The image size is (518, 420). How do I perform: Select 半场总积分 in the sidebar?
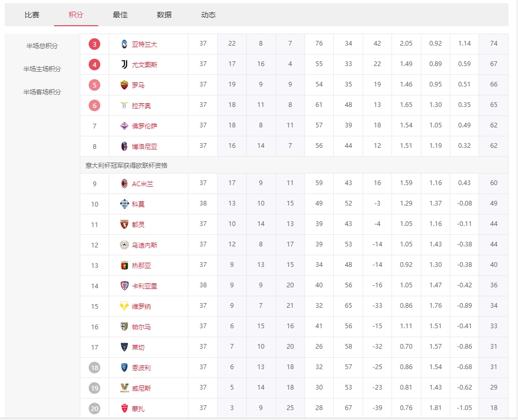tap(42, 46)
